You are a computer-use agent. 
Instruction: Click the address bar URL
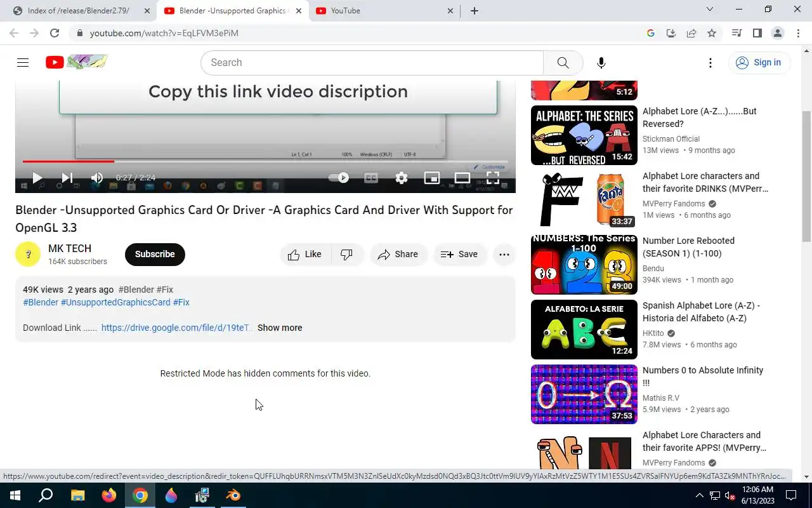click(x=164, y=33)
